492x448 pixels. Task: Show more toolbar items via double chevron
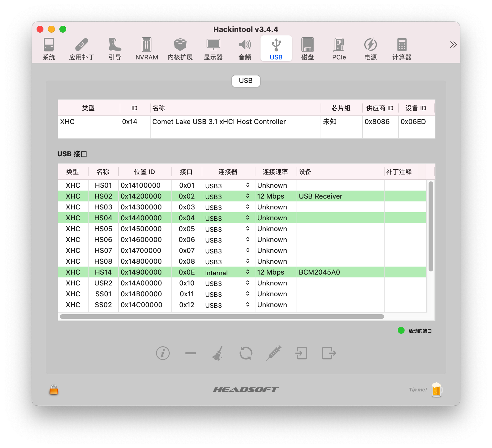(453, 45)
